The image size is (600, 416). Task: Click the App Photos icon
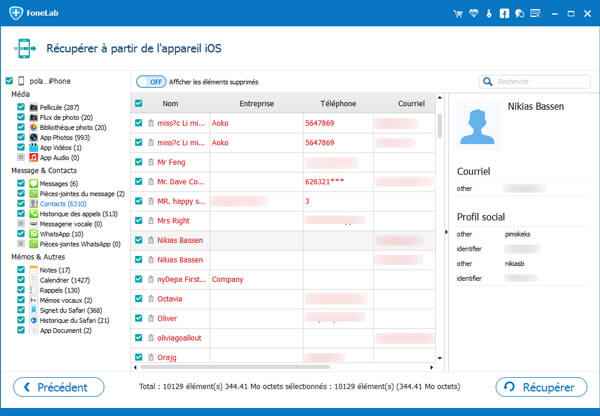pyautogui.click(x=34, y=137)
